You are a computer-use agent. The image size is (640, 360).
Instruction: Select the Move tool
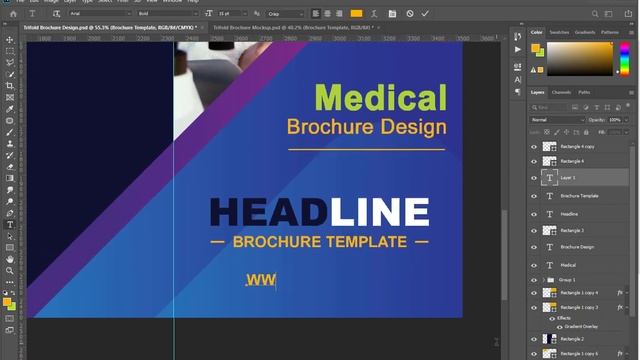pyautogui.click(x=10, y=40)
